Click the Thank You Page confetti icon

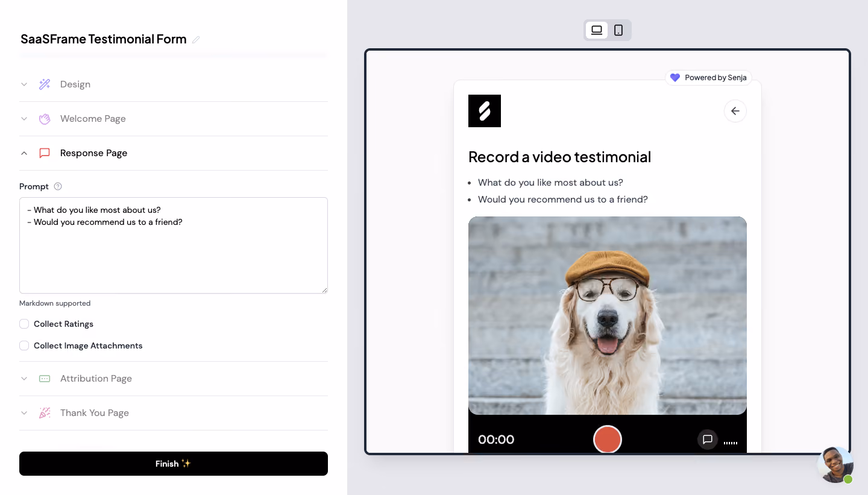45,413
